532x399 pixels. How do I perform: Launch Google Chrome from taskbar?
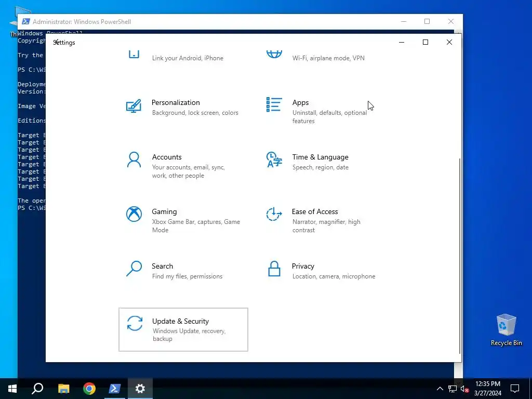point(89,389)
